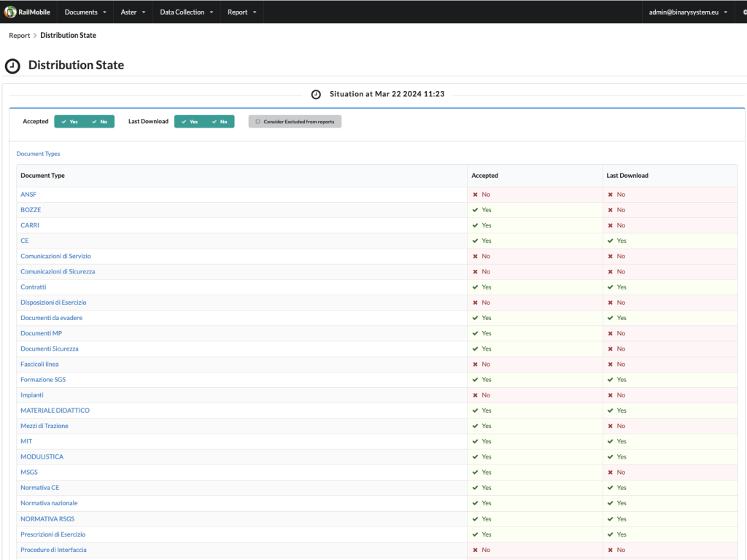
Task: Click the Situation at Mar 22 2024 text
Action: (387, 94)
